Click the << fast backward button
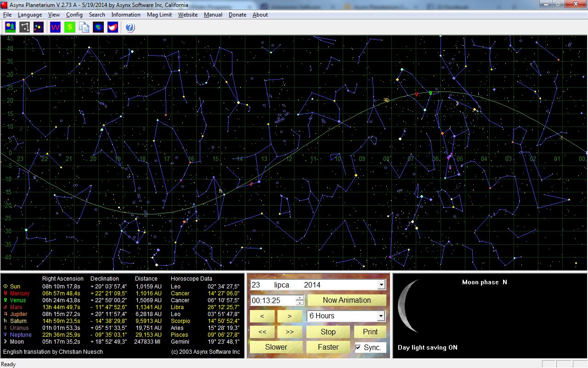This screenshot has width=588, height=368. coord(262,332)
